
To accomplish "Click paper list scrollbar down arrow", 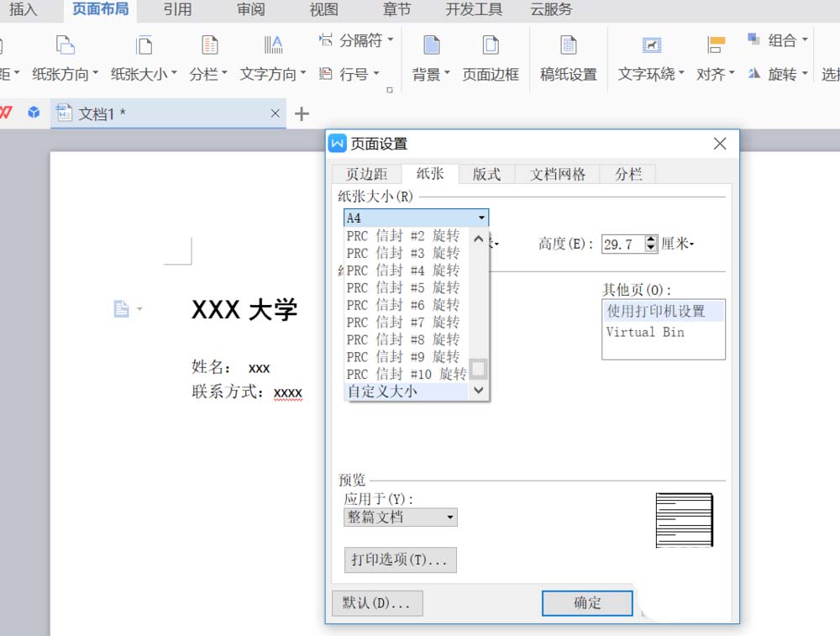I will point(479,390).
